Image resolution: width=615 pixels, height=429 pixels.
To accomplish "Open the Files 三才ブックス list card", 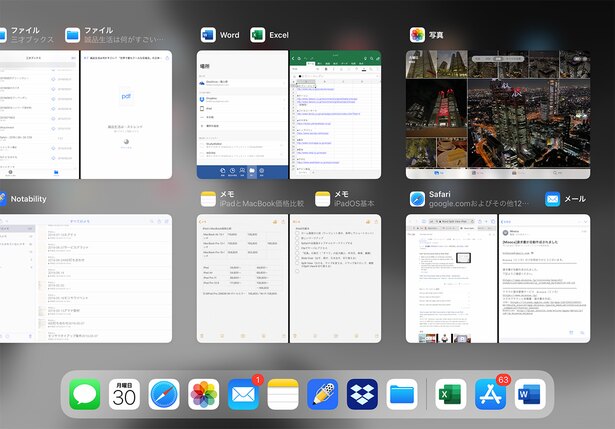I will pos(39,115).
